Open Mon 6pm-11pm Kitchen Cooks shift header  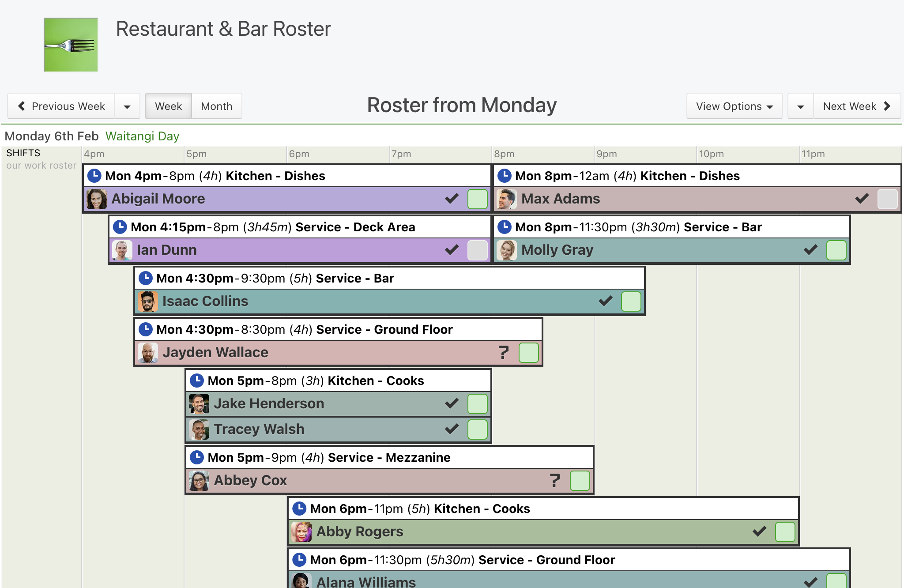click(x=543, y=509)
